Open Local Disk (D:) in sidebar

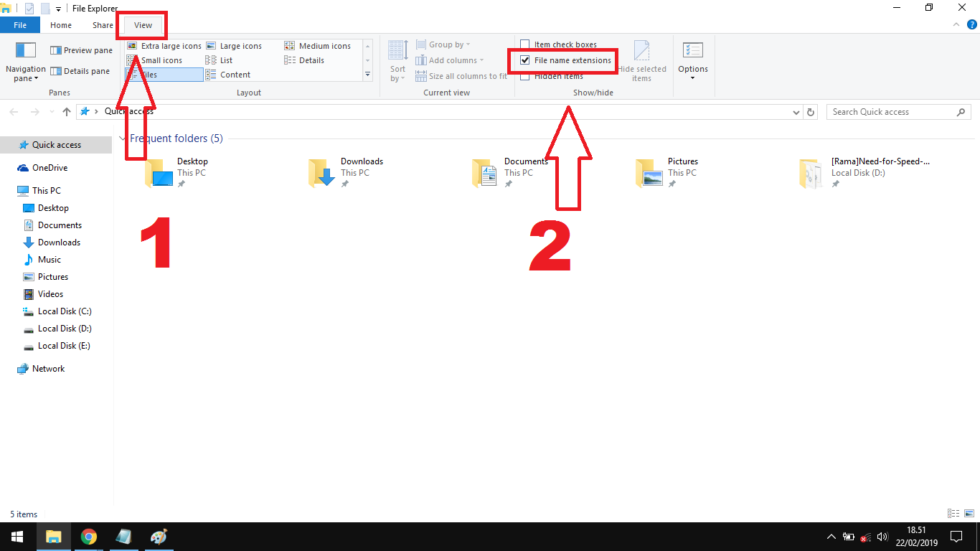tap(65, 329)
